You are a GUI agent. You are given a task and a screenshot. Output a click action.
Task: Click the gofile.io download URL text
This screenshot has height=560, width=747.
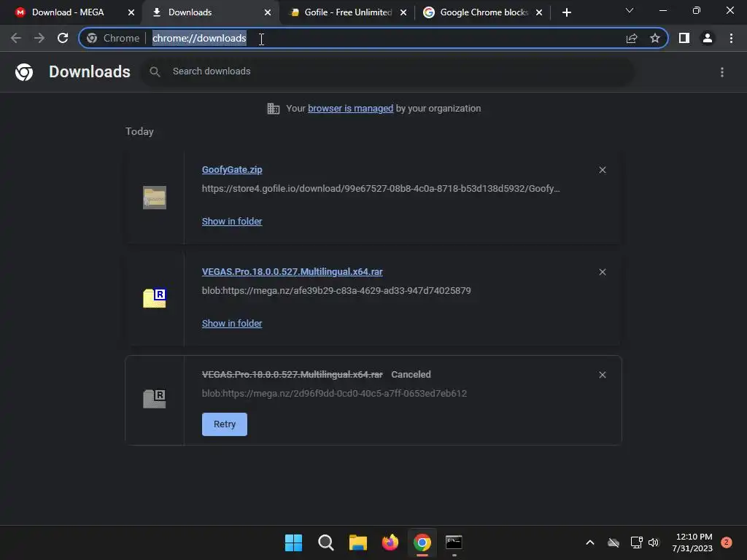(381, 189)
